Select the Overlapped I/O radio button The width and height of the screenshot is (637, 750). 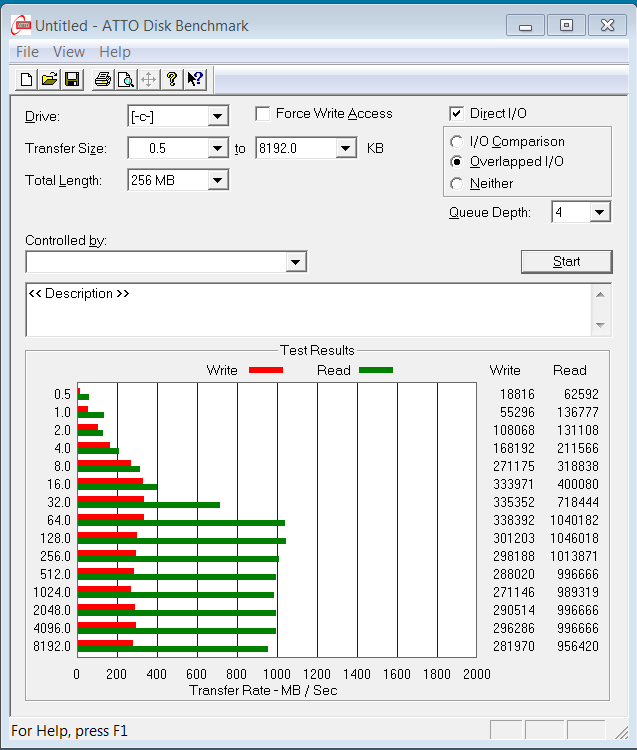coord(457,162)
